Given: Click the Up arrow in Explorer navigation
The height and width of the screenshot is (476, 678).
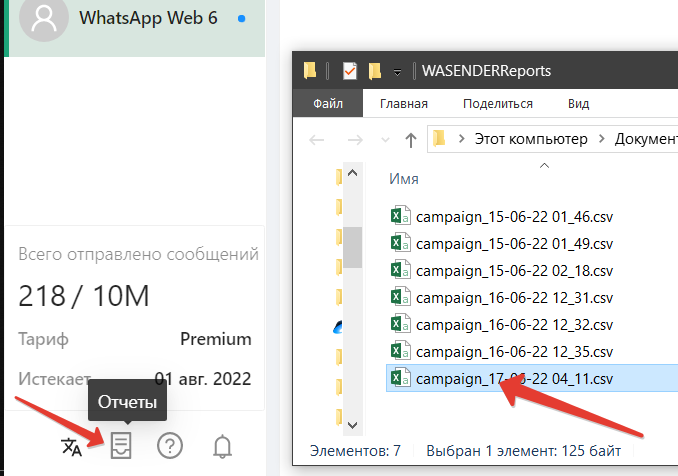Looking at the screenshot, I should 410,140.
